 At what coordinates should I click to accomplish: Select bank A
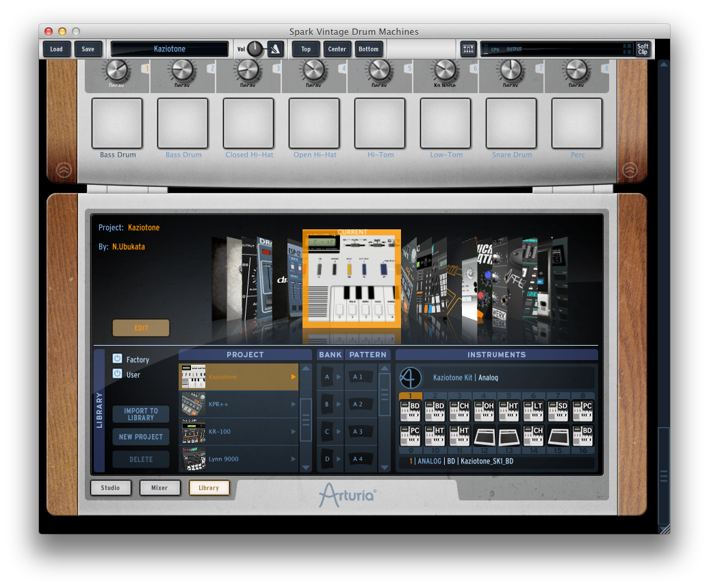coord(327,376)
